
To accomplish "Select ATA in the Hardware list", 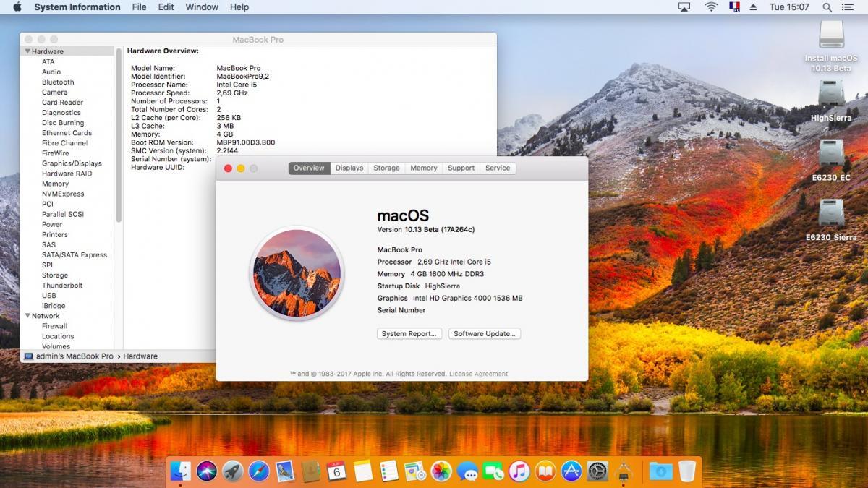I will [48, 61].
